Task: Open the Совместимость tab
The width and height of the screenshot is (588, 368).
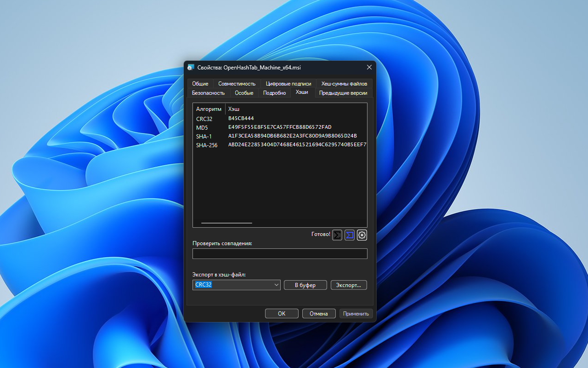Action: 237,84
